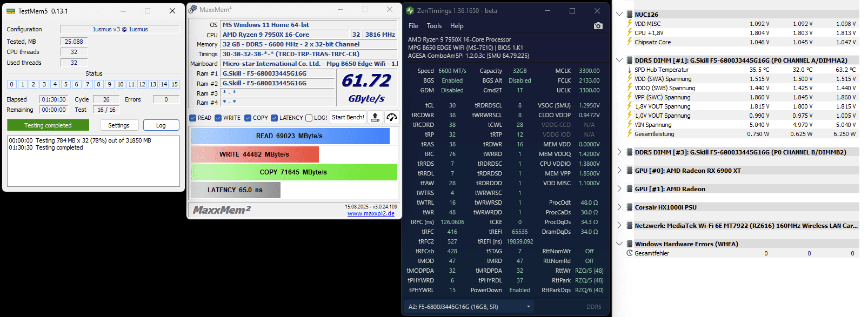Click the Elapsed time 01:30:30 value
Image resolution: width=868 pixels, height=317 pixels.
pyautogui.click(x=54, y=99)
